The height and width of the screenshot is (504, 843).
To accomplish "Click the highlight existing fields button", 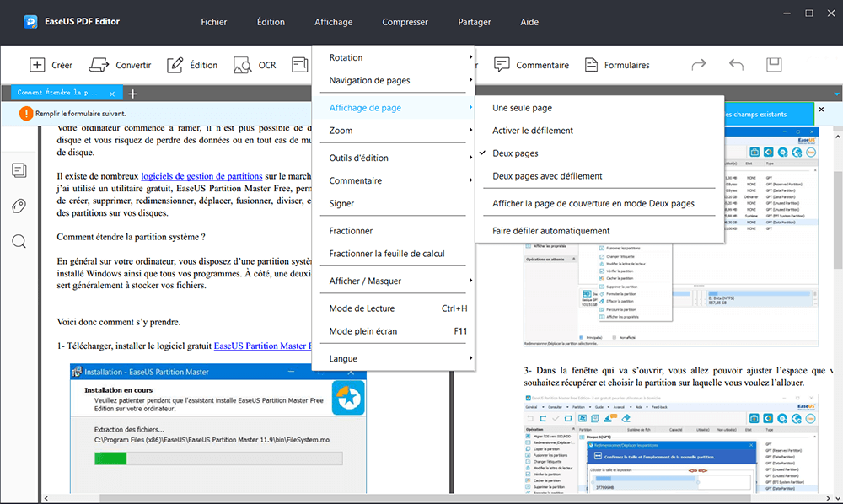I will [769, 115].
